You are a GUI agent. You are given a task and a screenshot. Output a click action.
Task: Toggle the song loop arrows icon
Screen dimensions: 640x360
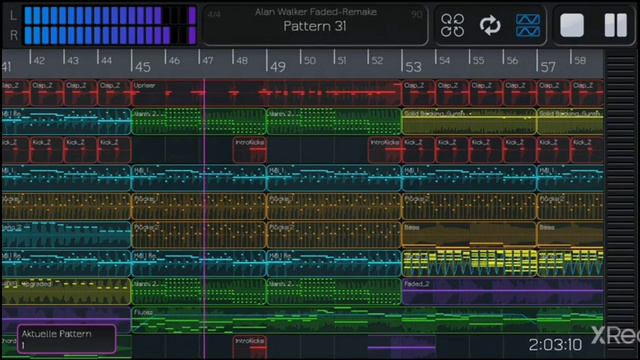point(490,25)
